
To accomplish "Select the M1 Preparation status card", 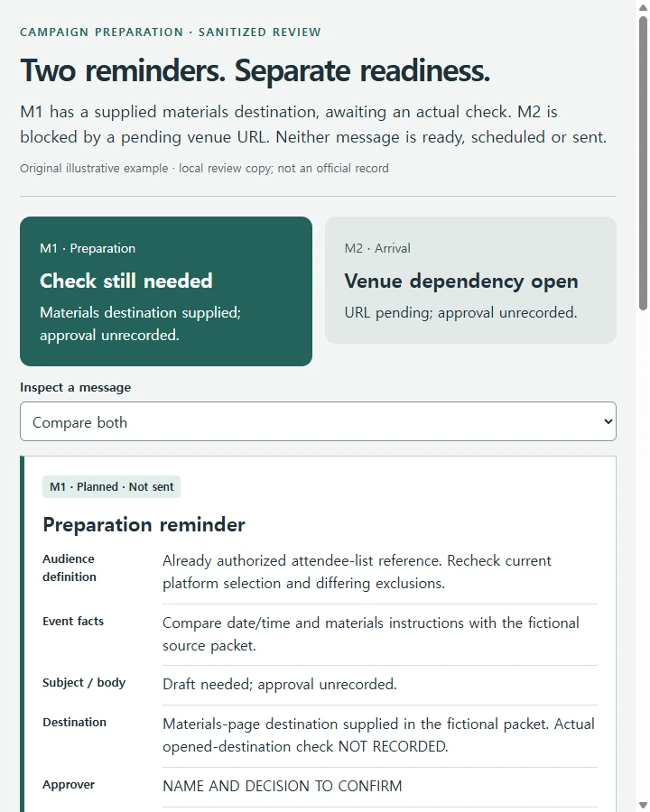I will (x=166, y=291).
